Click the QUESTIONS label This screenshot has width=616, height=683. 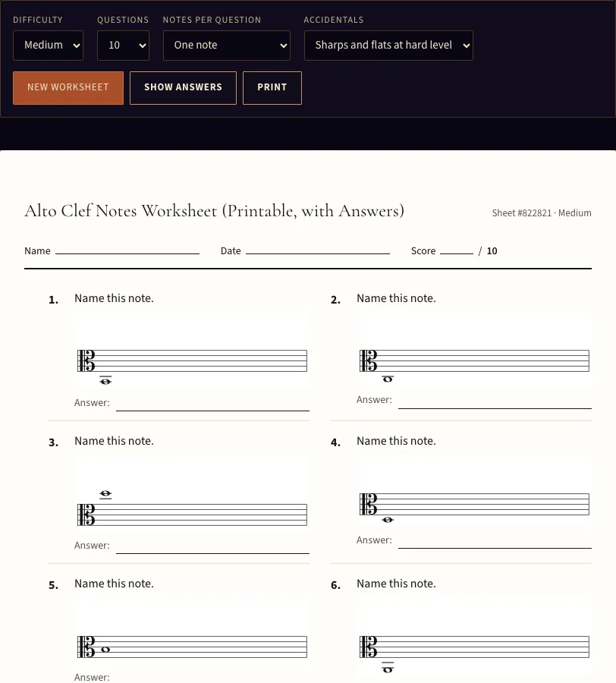(123, 20)
